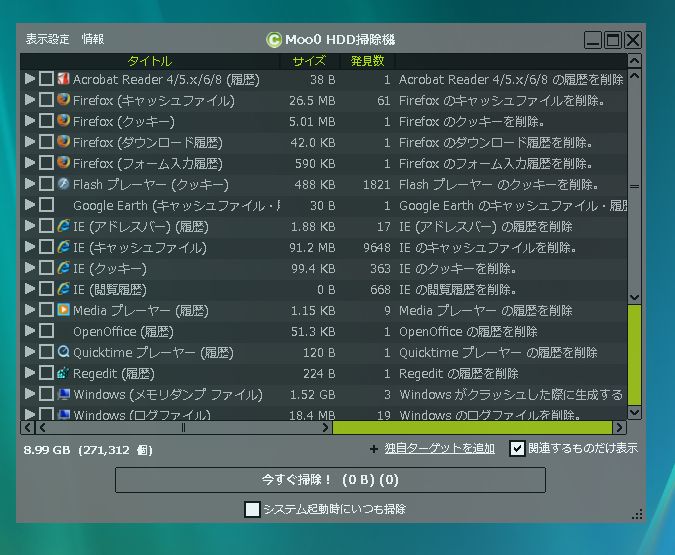Click the Firefox icon in the 5.01 MB row
Image resolution: width=675 pixels, height=555 pixels.
[x=63, y=121]
